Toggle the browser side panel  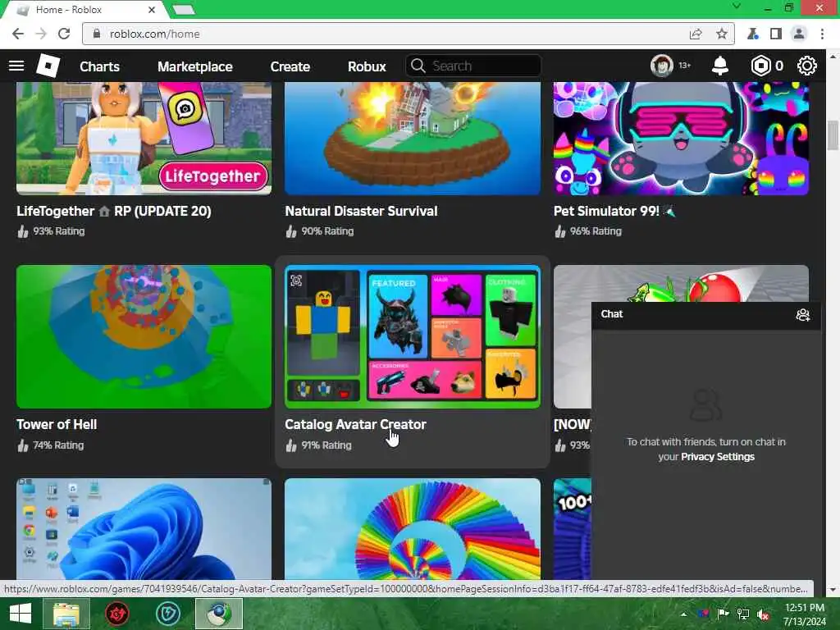tap(776, 34)
